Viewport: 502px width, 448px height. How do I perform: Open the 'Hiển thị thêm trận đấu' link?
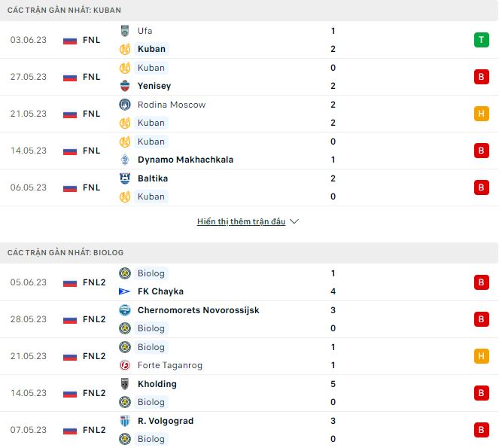(x=241, y=222)
